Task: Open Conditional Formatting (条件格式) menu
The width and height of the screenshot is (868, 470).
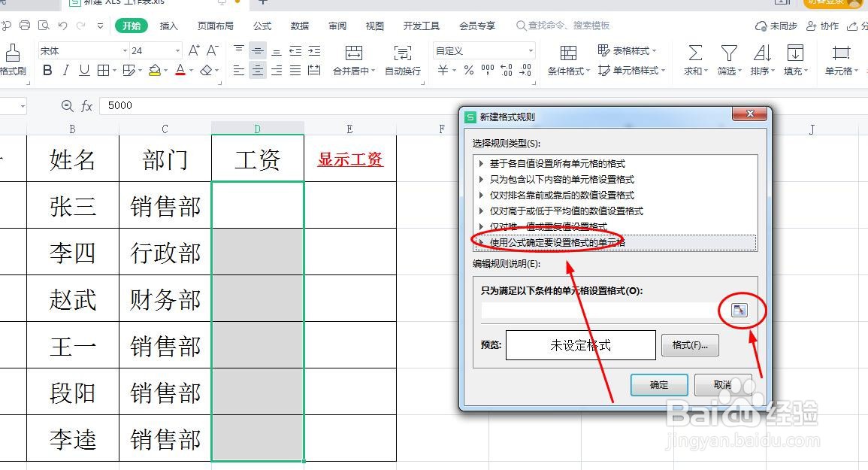Action: (568, 60)
